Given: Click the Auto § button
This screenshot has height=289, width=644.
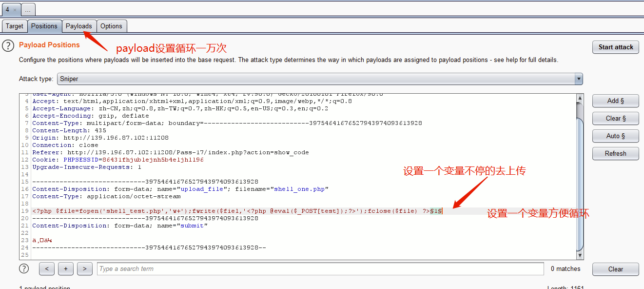Looking at the screenshot, I should (616, 136).
